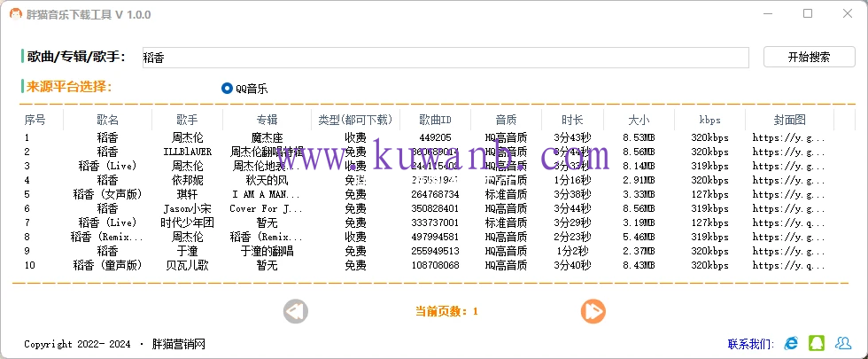
Task: Click the 封面图 column header
Action: pos(789,120)
